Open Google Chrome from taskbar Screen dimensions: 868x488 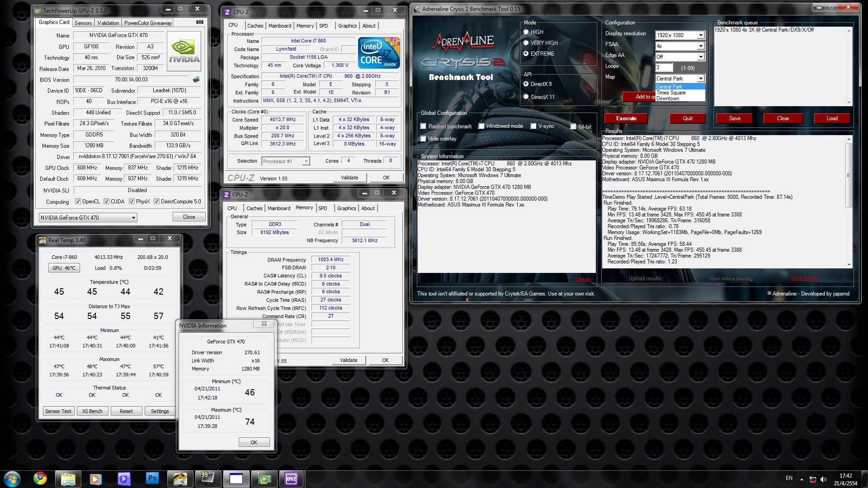pyautogui.click(x=40, y=479)
